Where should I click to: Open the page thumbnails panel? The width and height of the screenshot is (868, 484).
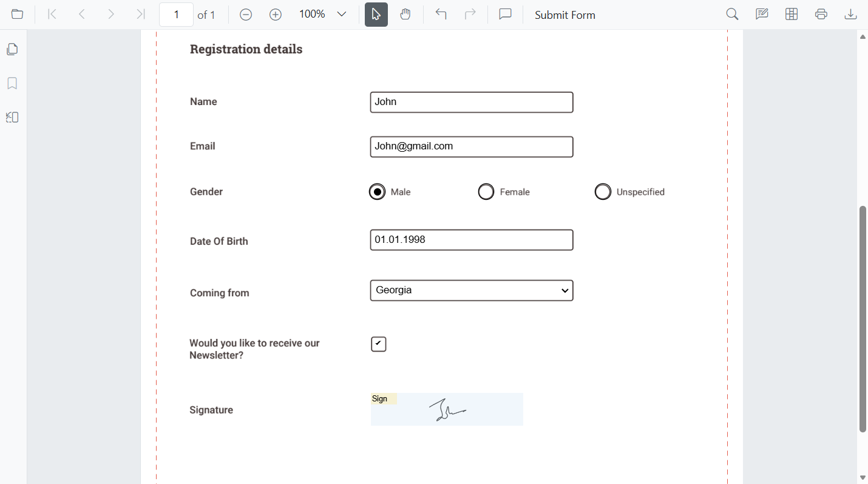tap(12, 49)
